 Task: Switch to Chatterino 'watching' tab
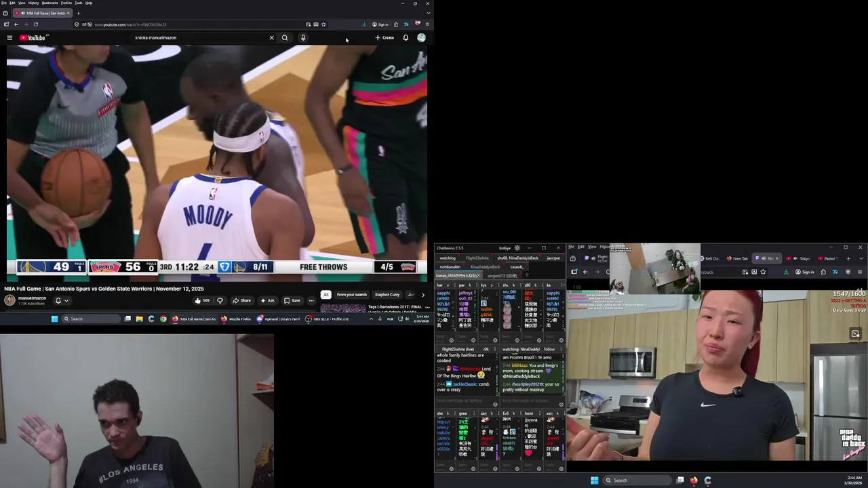[x=448, y=258]
